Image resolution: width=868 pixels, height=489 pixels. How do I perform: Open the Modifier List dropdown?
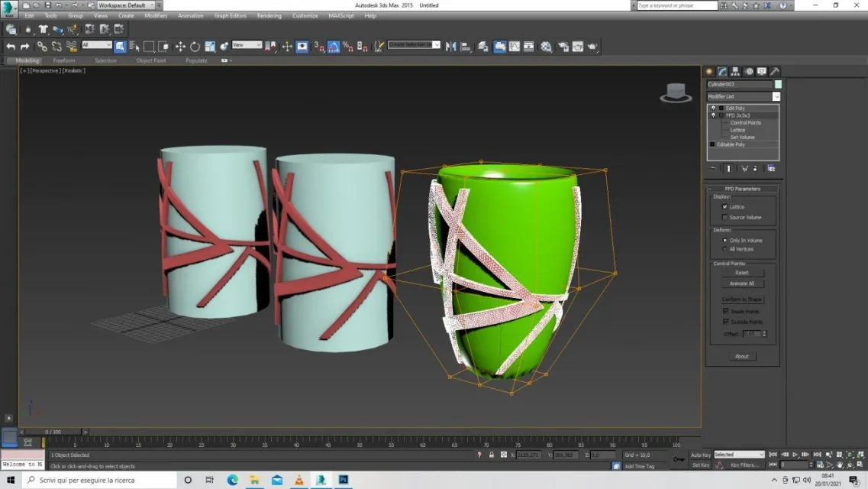click(x=776, y=97)
